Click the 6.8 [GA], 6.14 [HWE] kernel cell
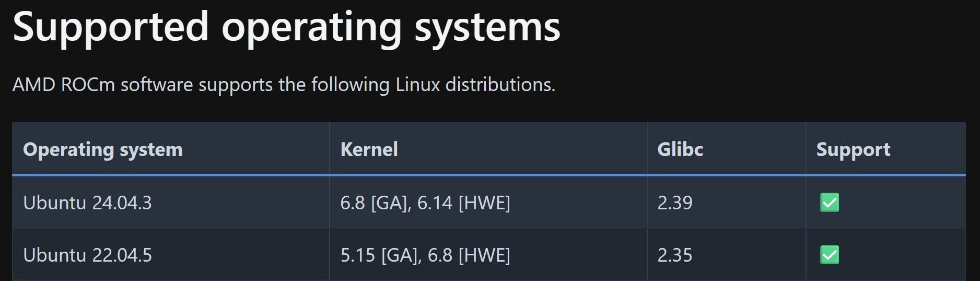Screen dimensions: 980x281 click(x=488, y=203)
